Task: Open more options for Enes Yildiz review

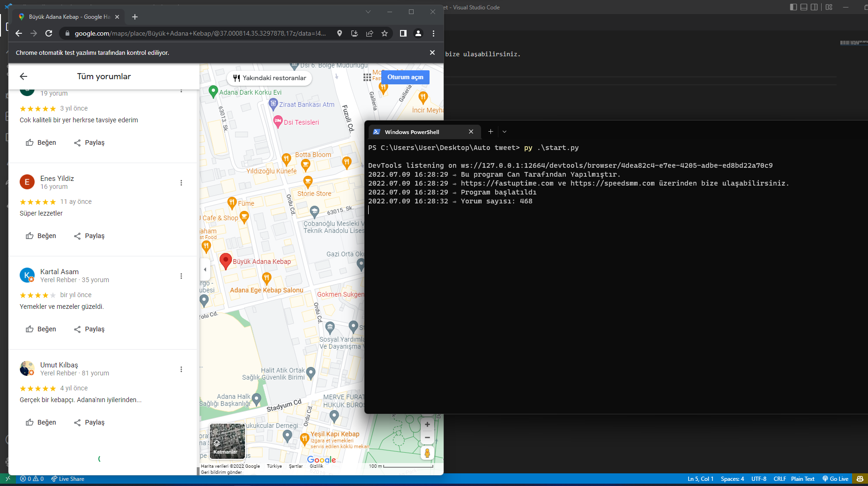Action: (181, 183)
